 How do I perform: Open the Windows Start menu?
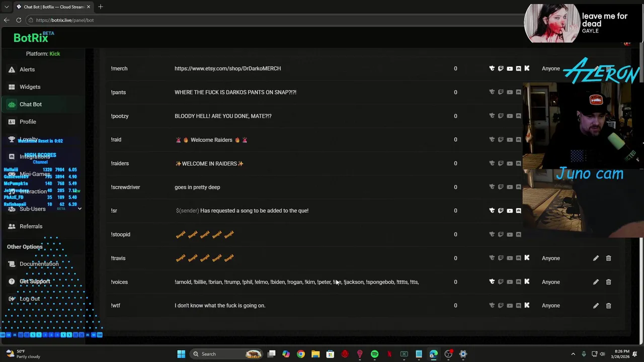click(181, 354)
